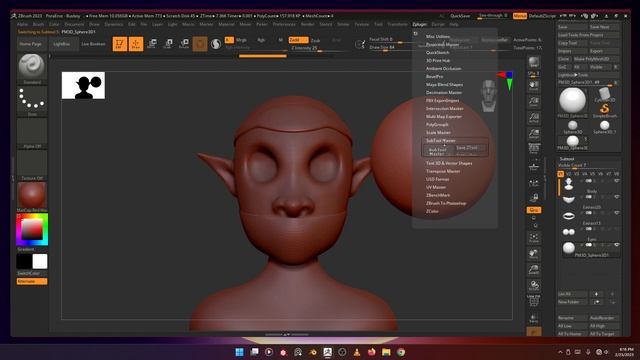This screenshot has height=360, width=640.
Task: Toggle Perspective distortion in right shelf
Action: coord(533,148)
